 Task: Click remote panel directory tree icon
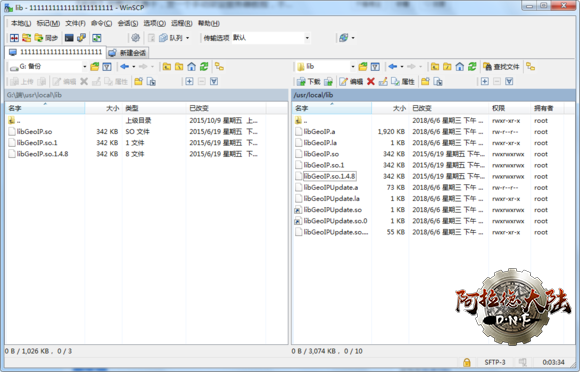click(530, 67)
